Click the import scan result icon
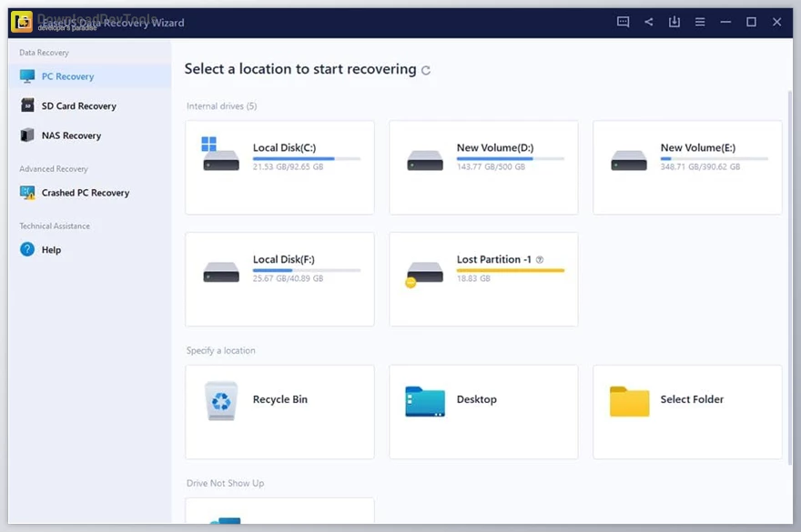Viewport: 801px width, 532px height. pos(674,22)
